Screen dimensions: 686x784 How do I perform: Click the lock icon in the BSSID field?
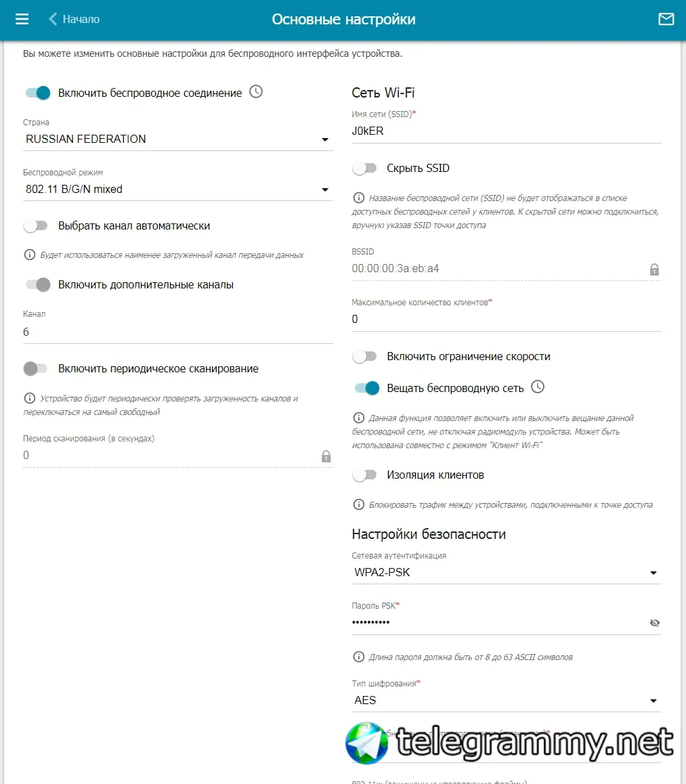(x=654, y=269)
